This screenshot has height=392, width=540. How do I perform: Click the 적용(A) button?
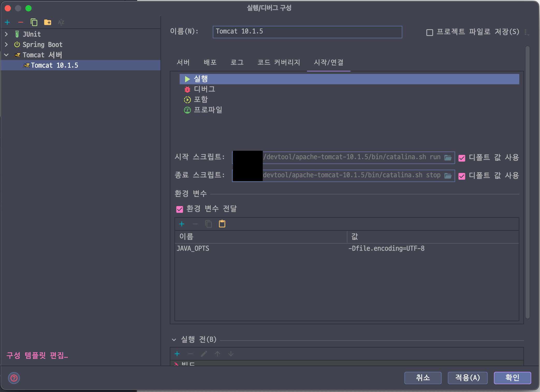468,378
